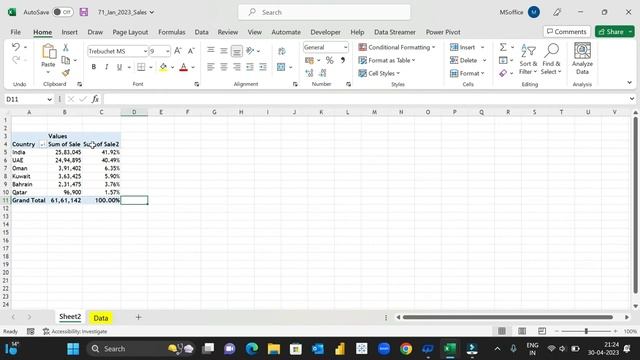Image resolution: width=640 pixels, height=360 pixels.
Task: Toggle Bold formatting
Action: (x=93, y=67)
